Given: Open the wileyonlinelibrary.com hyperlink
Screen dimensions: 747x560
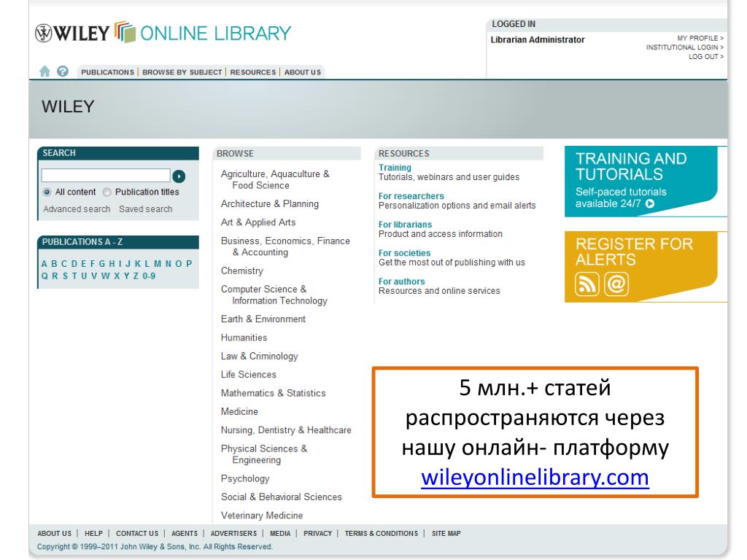Looking at the screenshot, I should pos(535,477).
